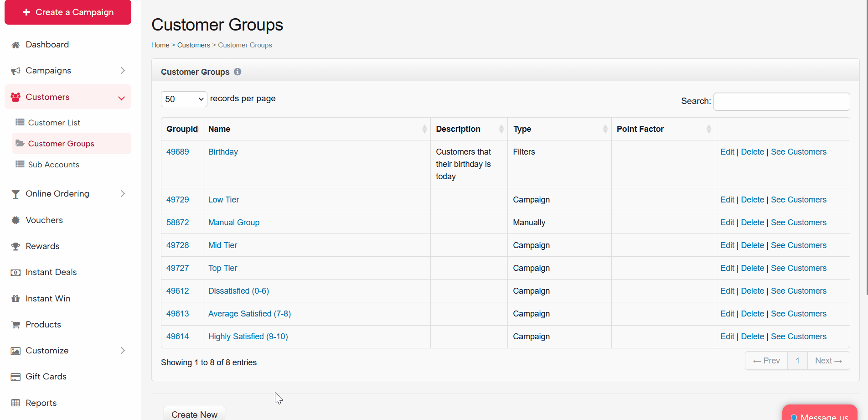Select page 1 in pagination
Screen dimensions: 868x420
pyautogui.click(x=797, y=361)
